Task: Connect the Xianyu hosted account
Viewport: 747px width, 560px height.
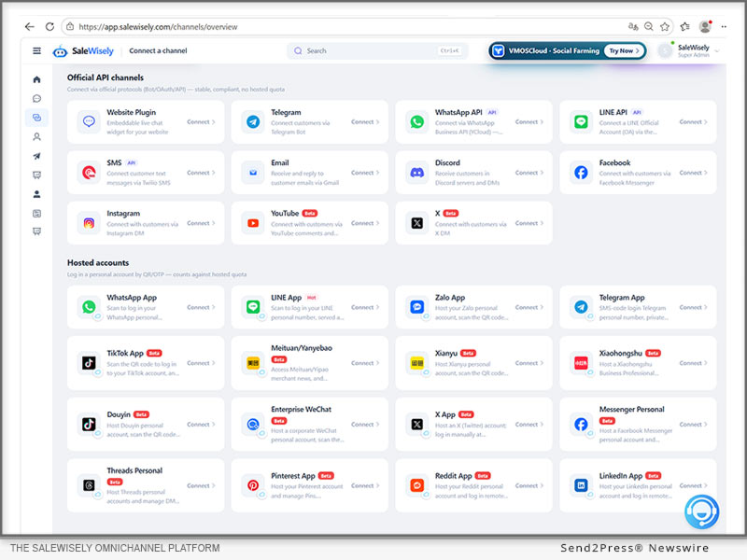Action: [x=529, y=363]
